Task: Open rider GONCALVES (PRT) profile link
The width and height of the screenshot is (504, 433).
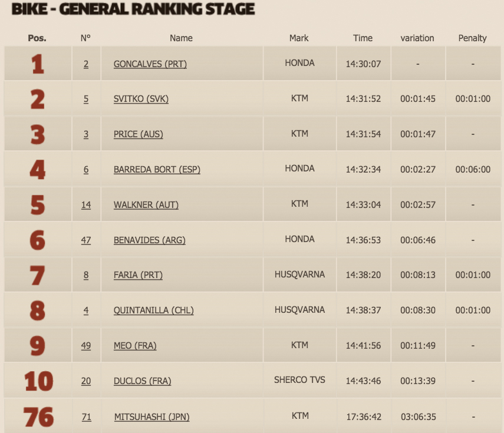Action: [150, 64]
